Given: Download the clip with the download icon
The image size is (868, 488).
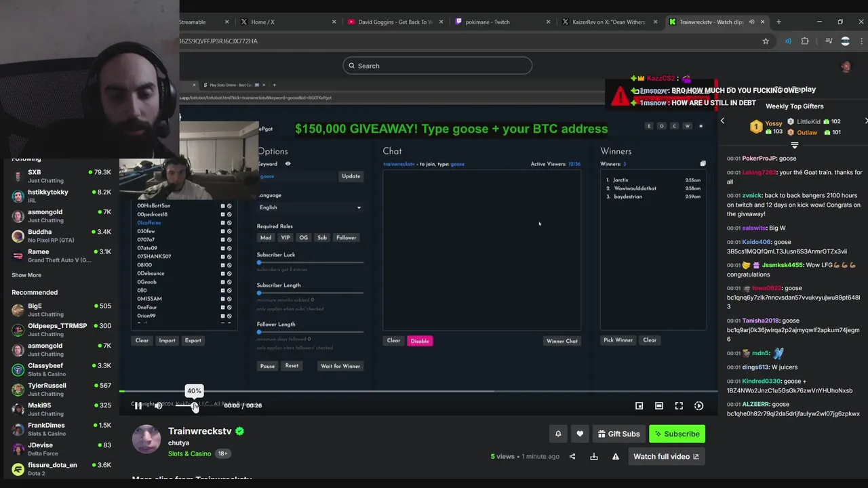Looking at the screenshot, I should tap(594, 456).
